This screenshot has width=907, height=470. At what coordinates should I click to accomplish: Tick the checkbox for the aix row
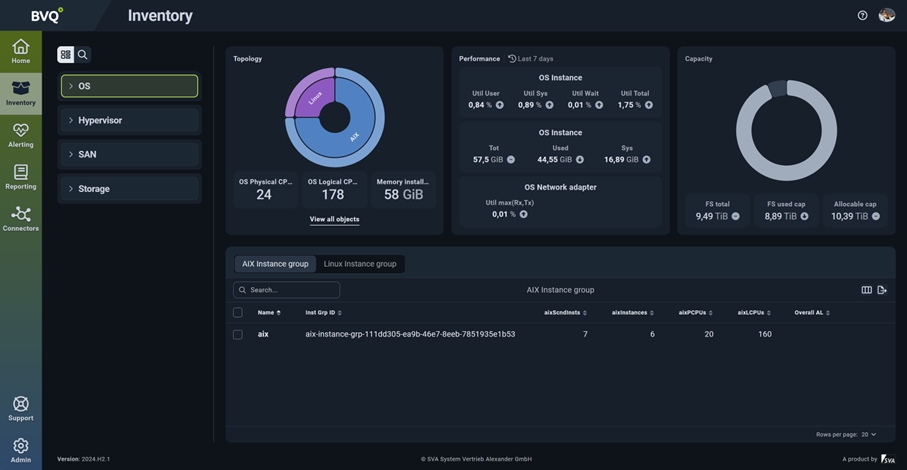[x=238, y=334]
